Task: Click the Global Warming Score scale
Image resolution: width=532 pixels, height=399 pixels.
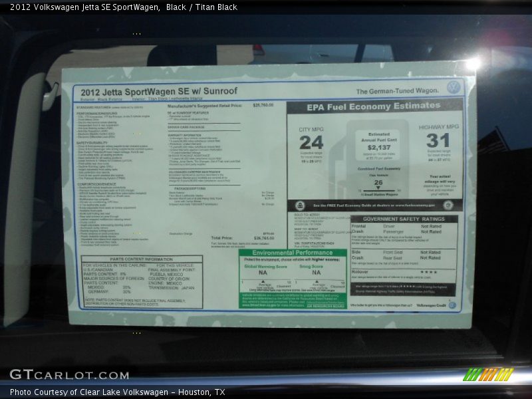Action: pos(265,284)
